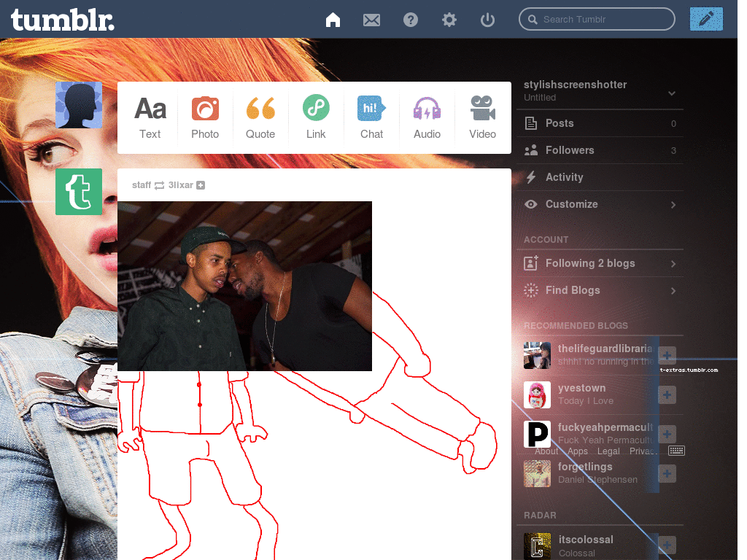The width and height of the screenshot is (747, 560).
Task: Follow forgetlings with plus button
Action: point(667,473)
